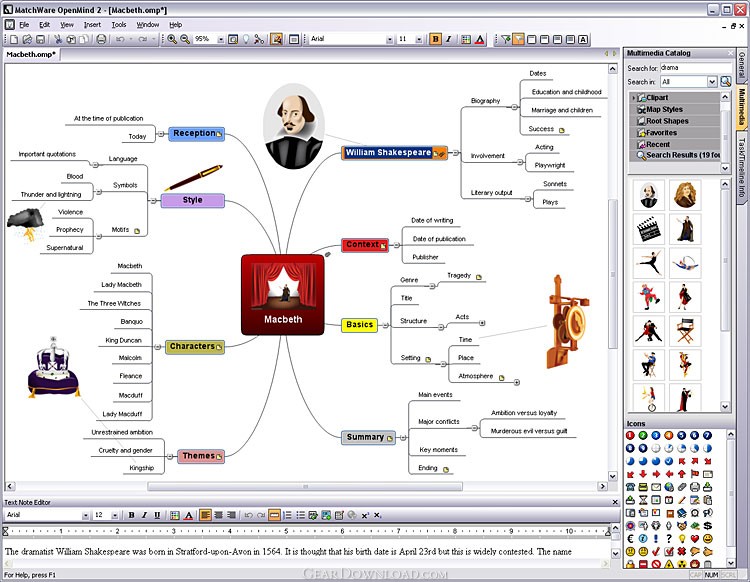Select the William Shakespeare branch
Viewport: 750px width, 582px height.
(x=394, y=153)
